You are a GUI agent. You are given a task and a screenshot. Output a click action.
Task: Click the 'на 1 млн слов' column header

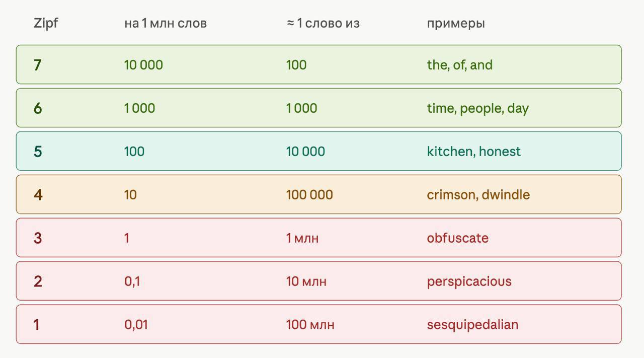click(x=166, y=23)
